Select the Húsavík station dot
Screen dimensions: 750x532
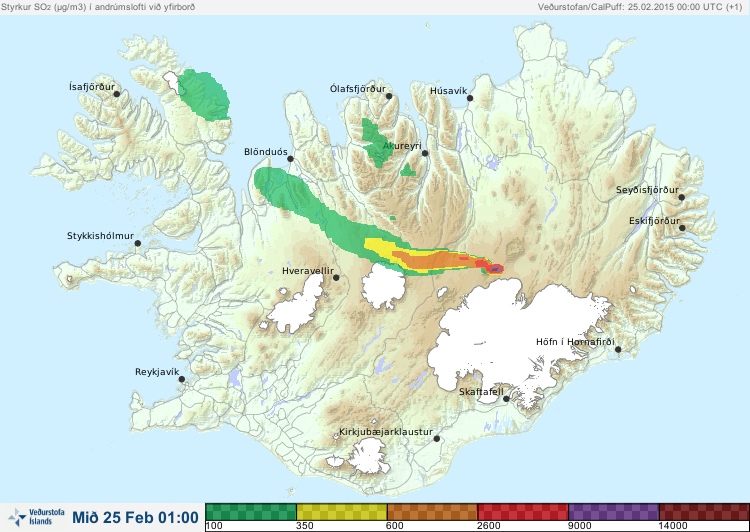click(470, 98)
